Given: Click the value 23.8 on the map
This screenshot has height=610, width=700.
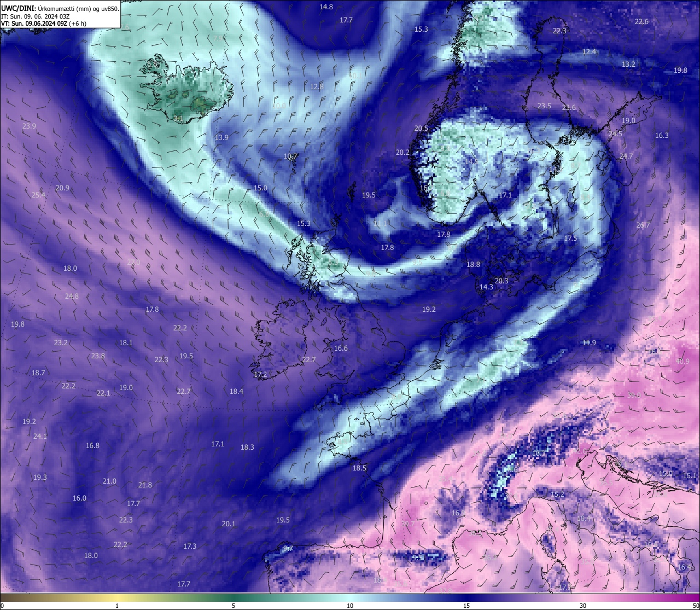Looking at the screenshot, I should (98, 356).
